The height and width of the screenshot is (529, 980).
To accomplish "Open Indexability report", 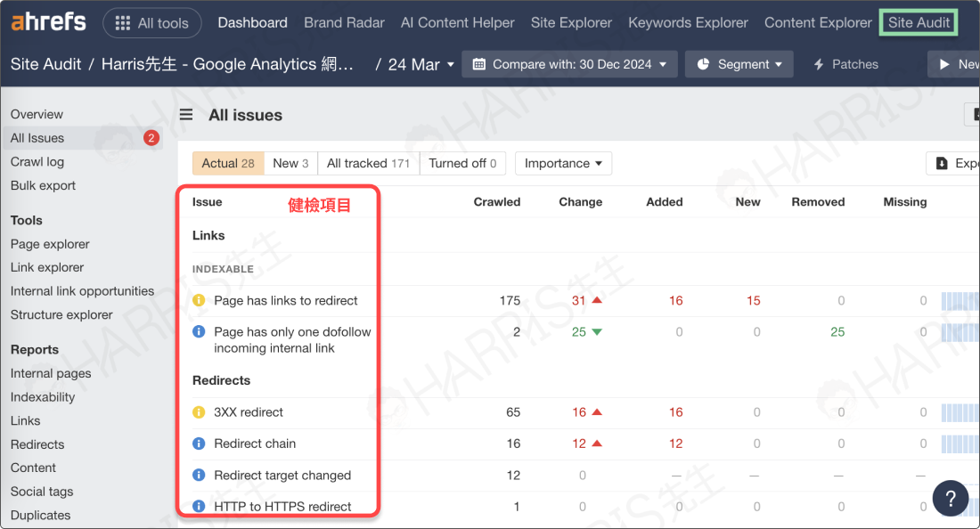I will tap(43, 397).
